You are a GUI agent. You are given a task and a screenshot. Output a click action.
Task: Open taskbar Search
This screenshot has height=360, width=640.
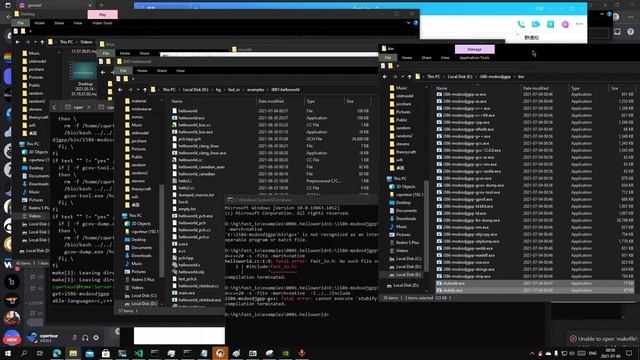click(24, 353)
